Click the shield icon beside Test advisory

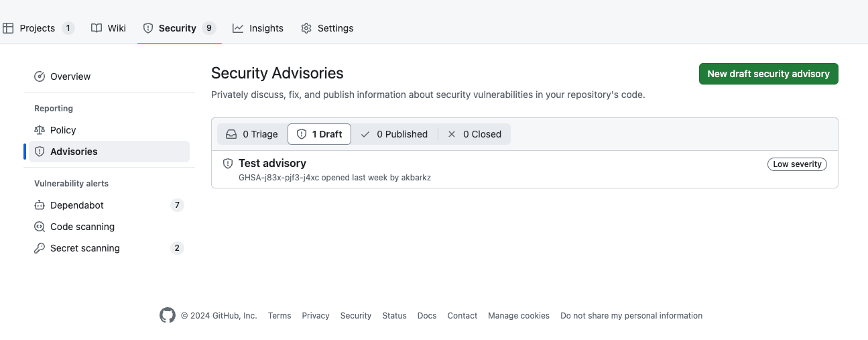pos(228,163)
